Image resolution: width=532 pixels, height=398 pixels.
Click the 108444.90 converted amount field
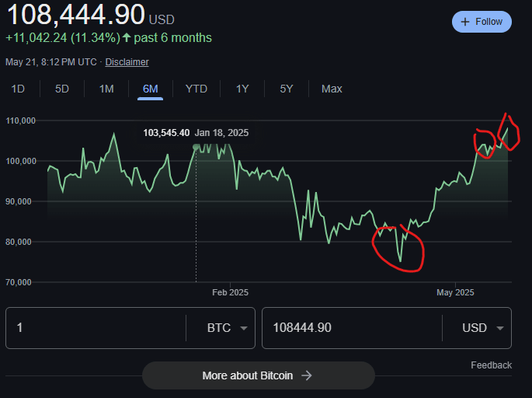(352, 328)
